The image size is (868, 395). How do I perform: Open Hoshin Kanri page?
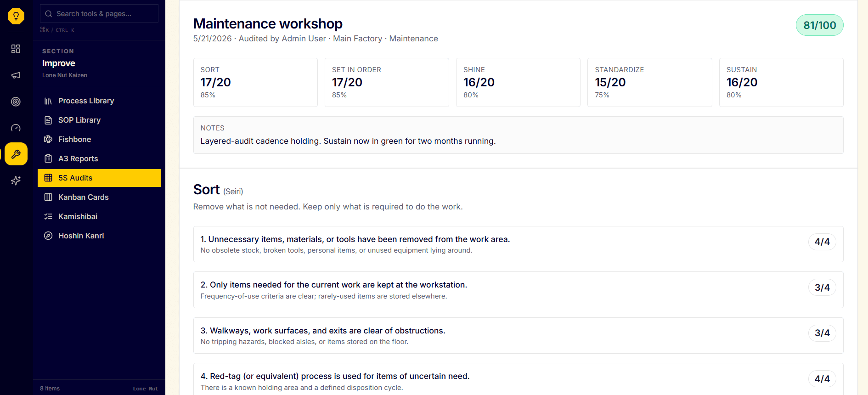pyautogui.click(x=99, y=236)
